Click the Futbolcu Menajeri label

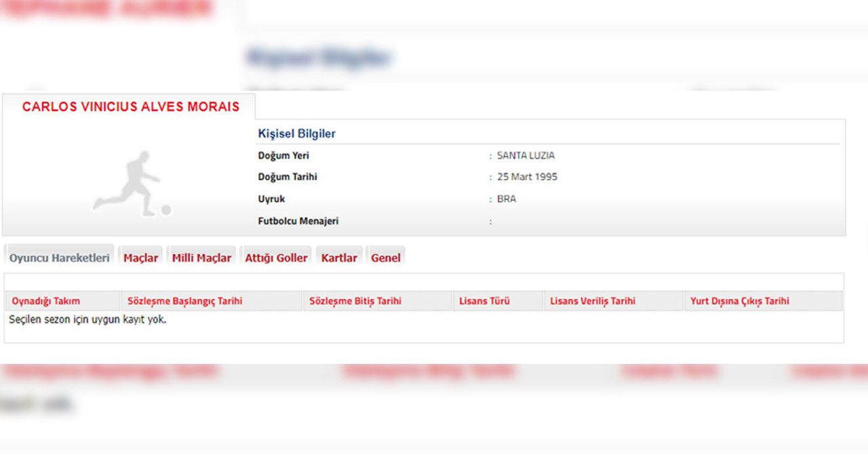(x=298, y=221)
